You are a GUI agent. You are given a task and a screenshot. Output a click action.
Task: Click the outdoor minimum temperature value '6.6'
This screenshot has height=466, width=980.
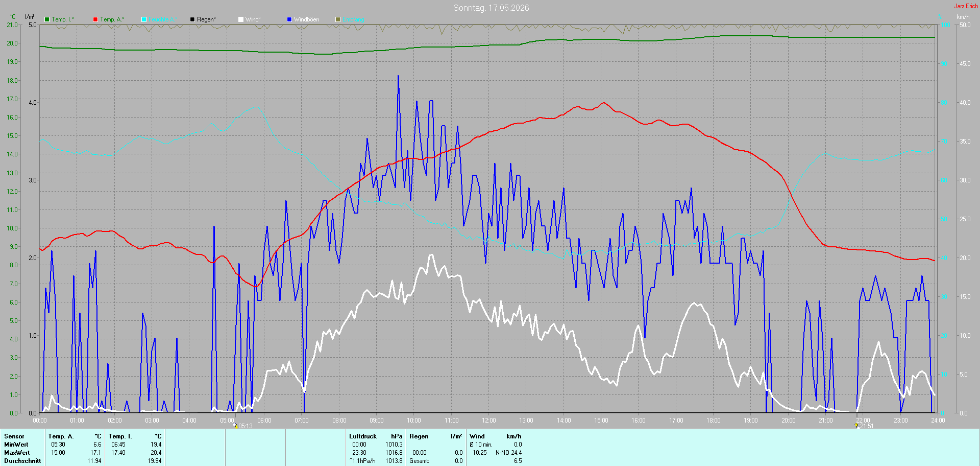pos(97,445)
